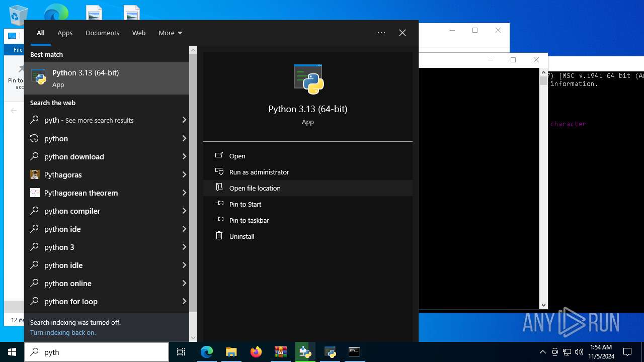Click Run as administrator shield icon
This screenshot has height=362, width=644.
point(219,171)
